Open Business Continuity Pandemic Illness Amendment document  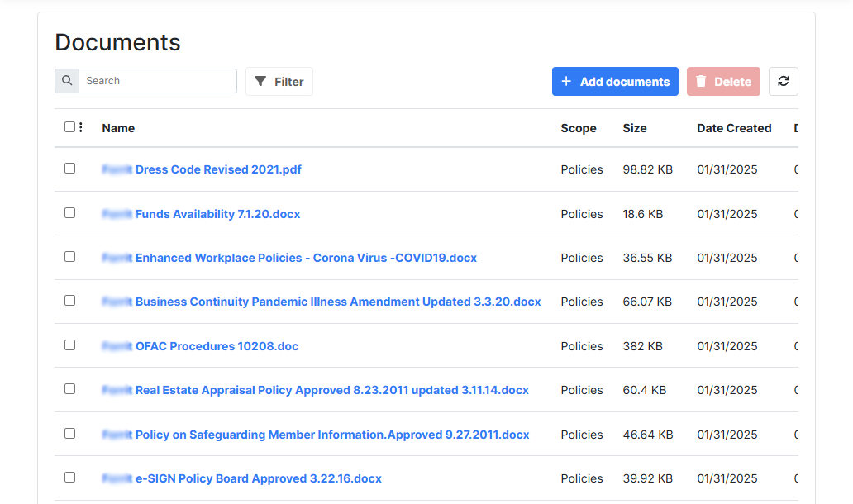(322, 302)
